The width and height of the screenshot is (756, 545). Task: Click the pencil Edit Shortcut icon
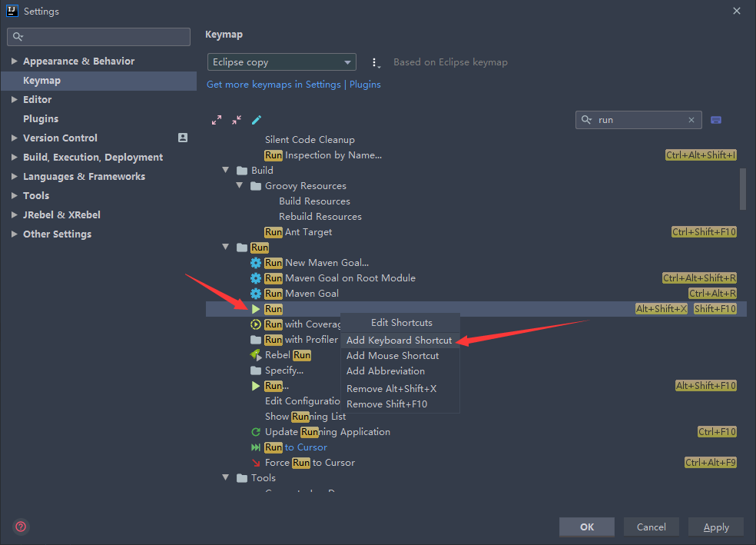coord(257,120)
